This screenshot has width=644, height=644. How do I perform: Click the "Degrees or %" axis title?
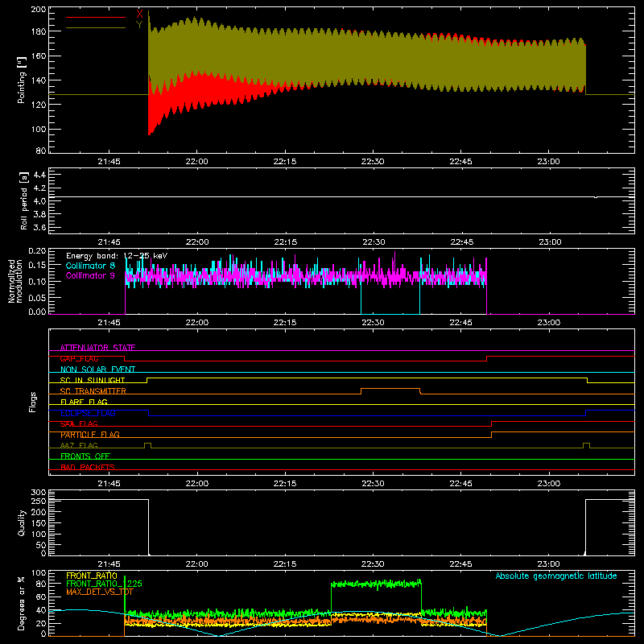click(x=22, y=603)
